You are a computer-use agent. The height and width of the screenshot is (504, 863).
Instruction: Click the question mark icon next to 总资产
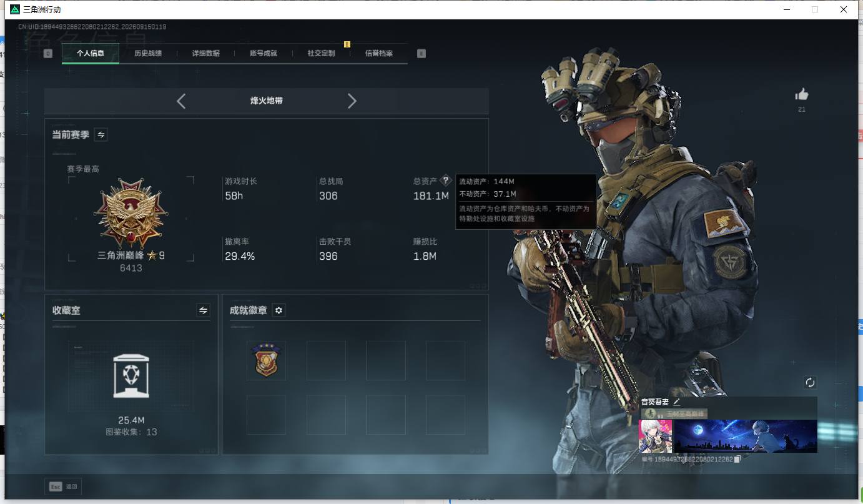pyautogui.click(x=445, y=180)
